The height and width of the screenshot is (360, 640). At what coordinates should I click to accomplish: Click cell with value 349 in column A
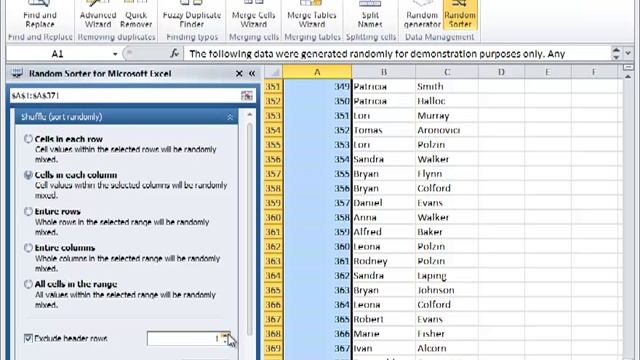point(317,86)
